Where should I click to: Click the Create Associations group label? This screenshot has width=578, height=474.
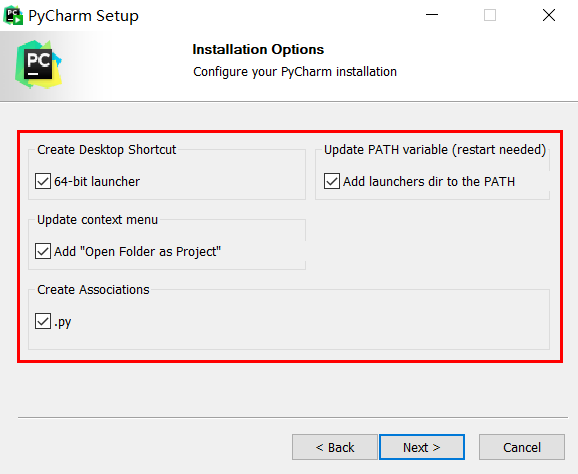(x=93, y=289)
